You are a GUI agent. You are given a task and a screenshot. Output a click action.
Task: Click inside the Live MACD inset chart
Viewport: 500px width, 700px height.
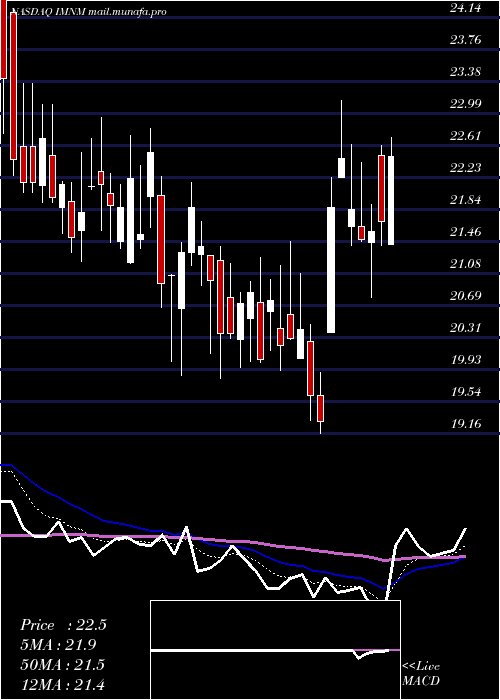point(275,650)
